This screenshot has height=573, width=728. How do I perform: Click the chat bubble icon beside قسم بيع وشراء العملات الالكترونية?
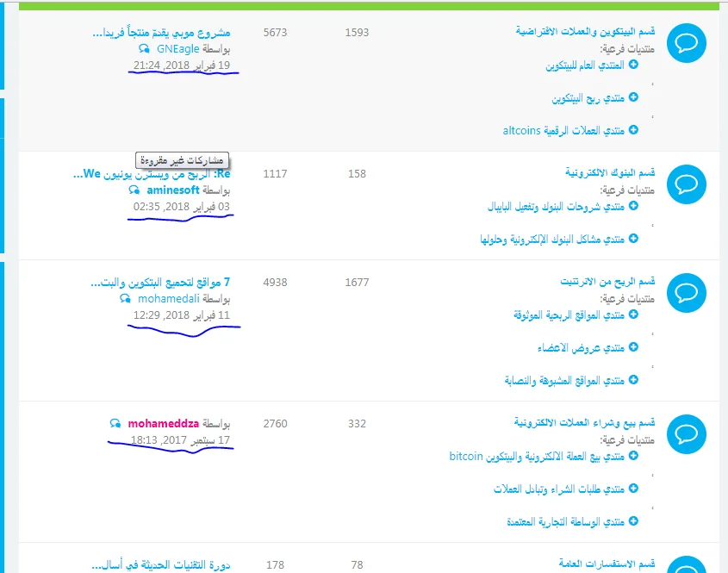(687, 433)
